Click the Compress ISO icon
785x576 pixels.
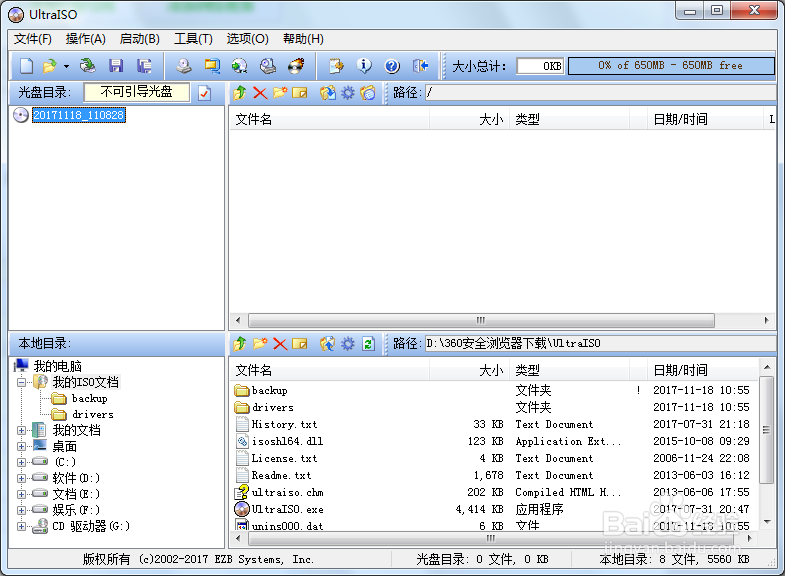[212, 66]
